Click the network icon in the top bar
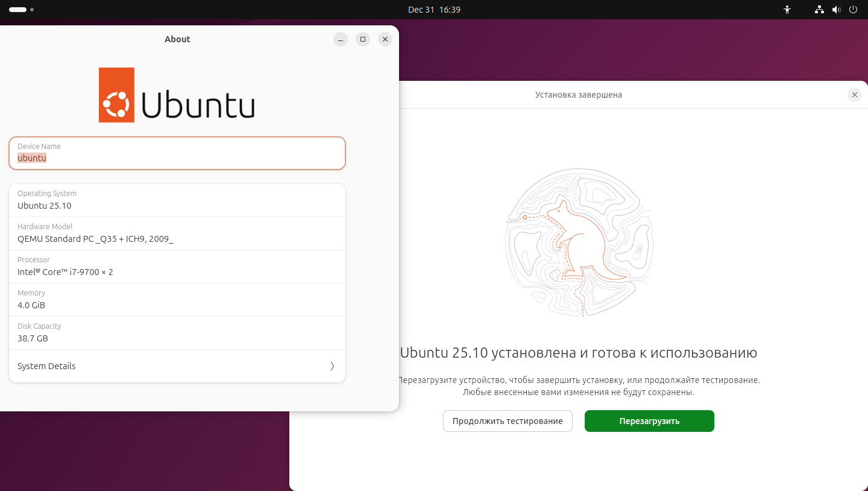The height and width of the screenshot is (491, 868). click(x=819, y=10)
